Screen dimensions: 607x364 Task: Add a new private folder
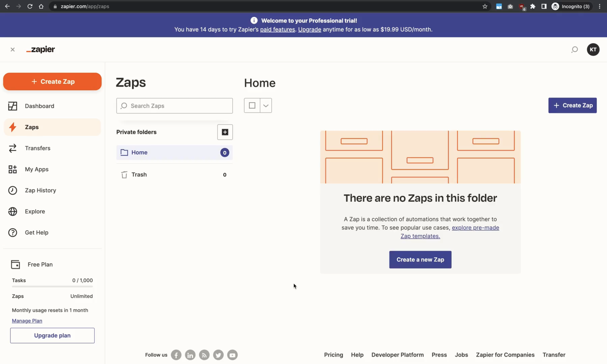point(225,132)
